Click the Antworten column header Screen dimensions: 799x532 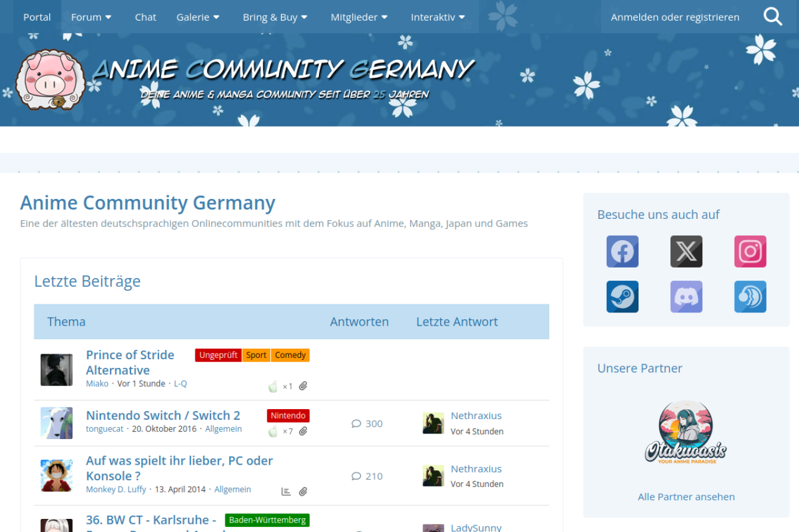click(360, 322)
